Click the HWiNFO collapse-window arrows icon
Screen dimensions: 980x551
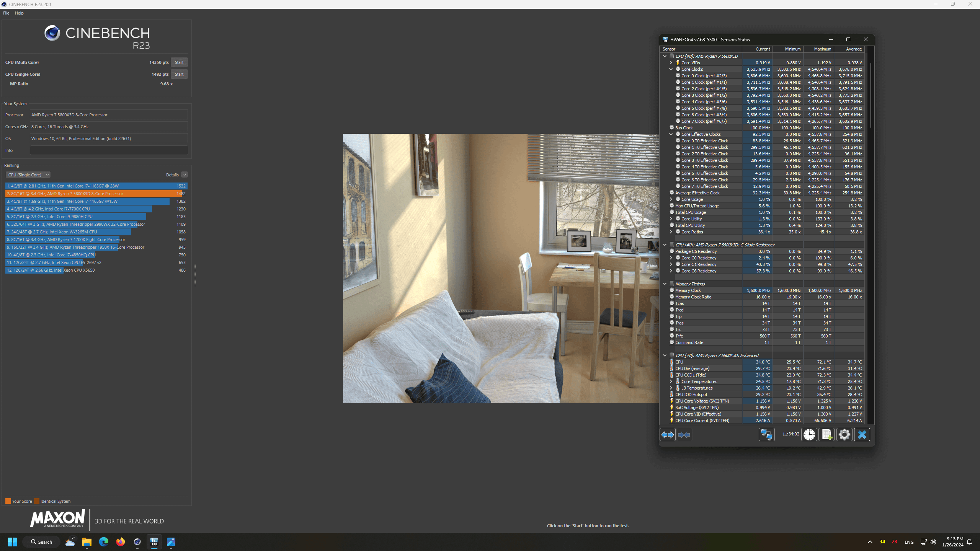coord(684,435)
